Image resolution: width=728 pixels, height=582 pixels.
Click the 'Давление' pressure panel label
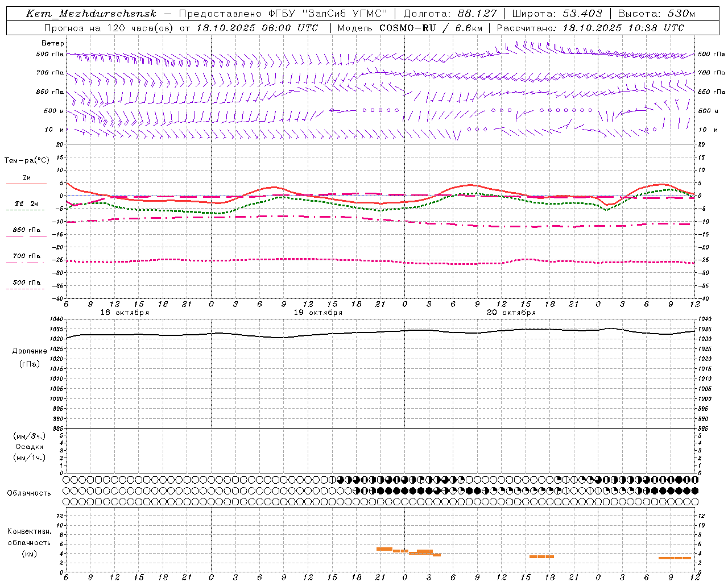(30, 351)
